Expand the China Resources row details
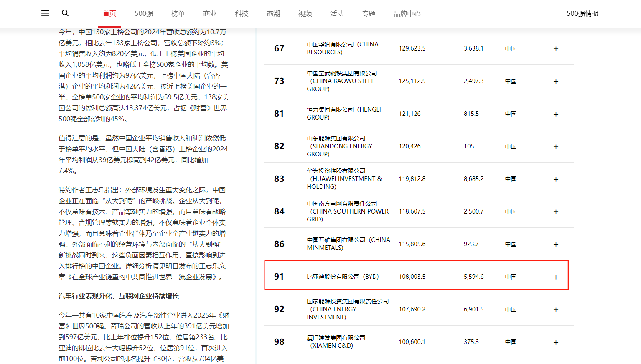Viewport: 641px width, 364px height. 556,49
